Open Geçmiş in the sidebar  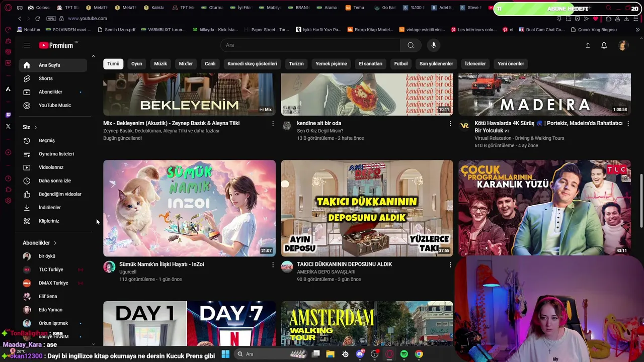[x=53, y=140]
